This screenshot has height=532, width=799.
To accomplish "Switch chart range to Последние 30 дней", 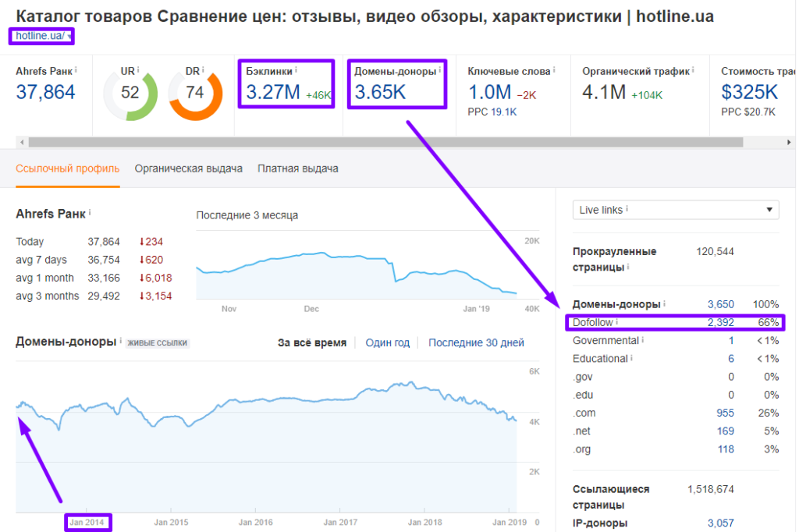I will pos(476,342).
